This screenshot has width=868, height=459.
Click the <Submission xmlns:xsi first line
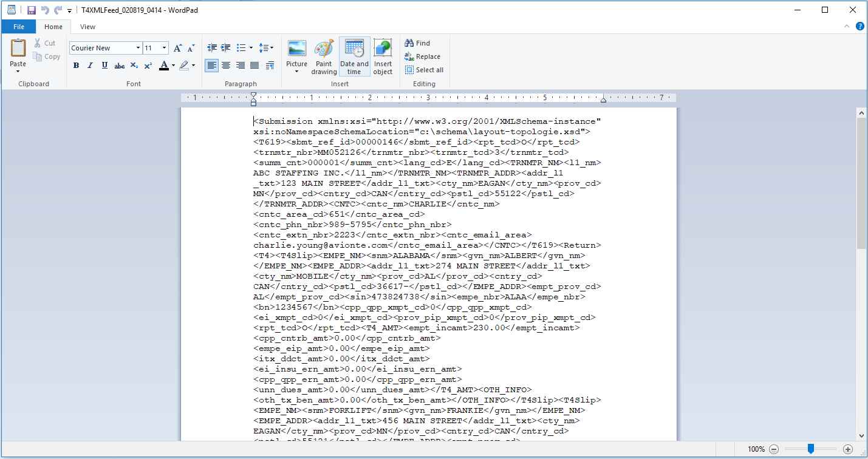point(427,121)
